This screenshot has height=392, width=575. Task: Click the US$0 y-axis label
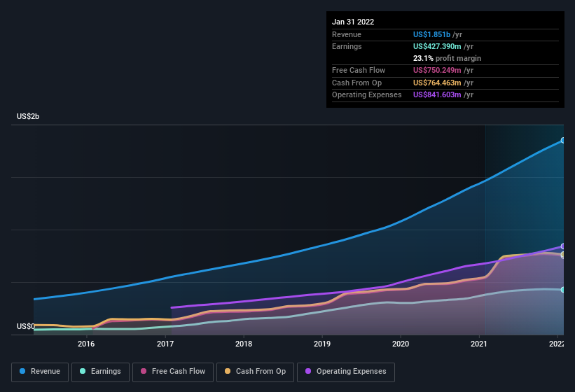pos(26,326)
